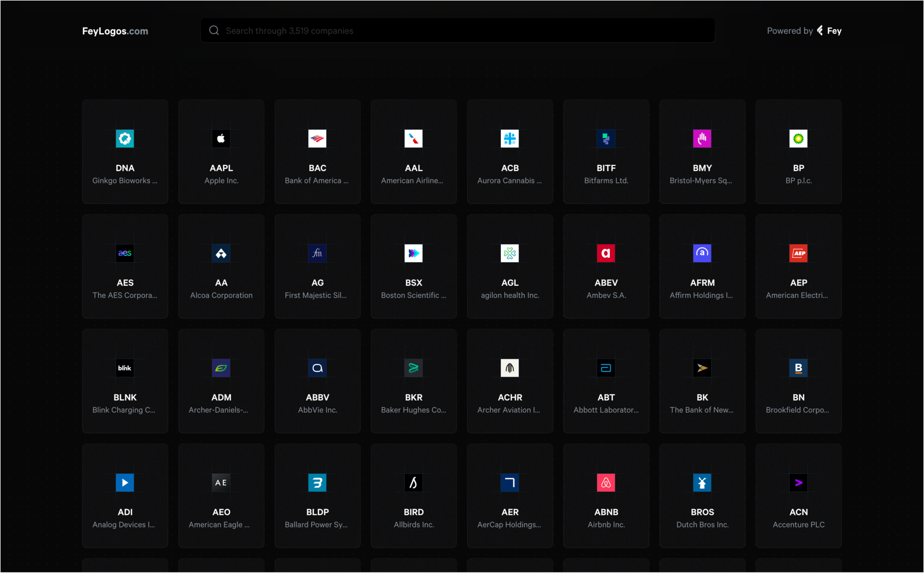This screenshot has height=573, width=924.
Task: Click the 'Analog Devices I...' label
Action: [124, 525]
